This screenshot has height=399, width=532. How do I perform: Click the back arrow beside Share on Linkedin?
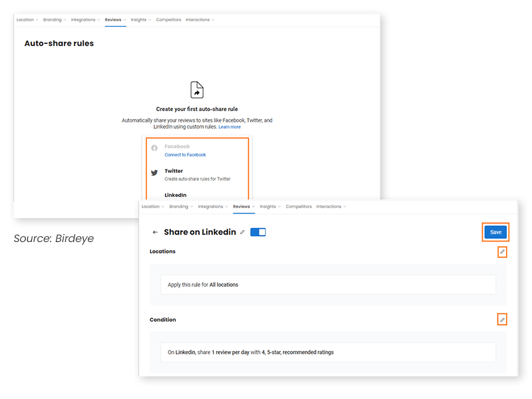click(x=155, y=232)
